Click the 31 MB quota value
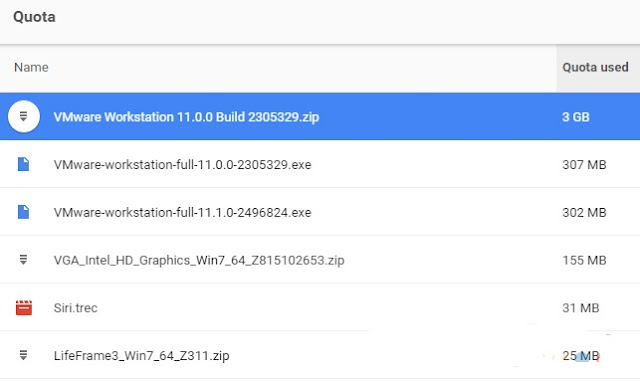 pyautogui.click(x=580, y=308)
